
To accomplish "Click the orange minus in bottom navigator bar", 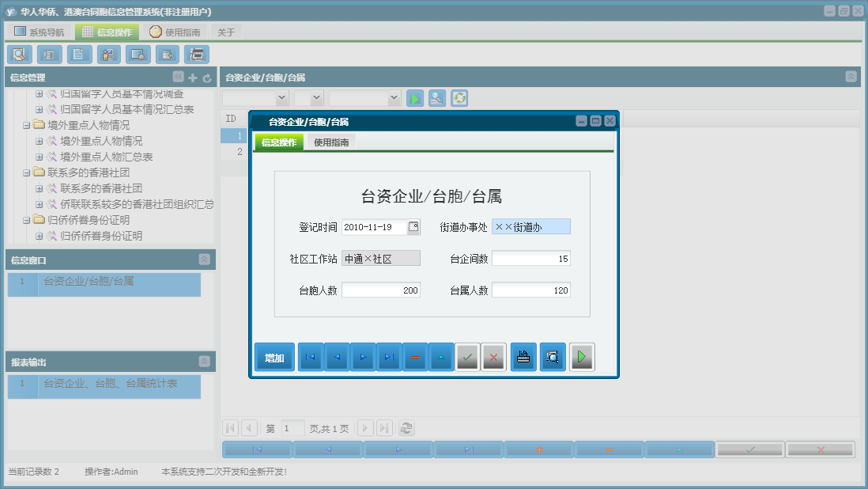I will (x=609, y=449).
